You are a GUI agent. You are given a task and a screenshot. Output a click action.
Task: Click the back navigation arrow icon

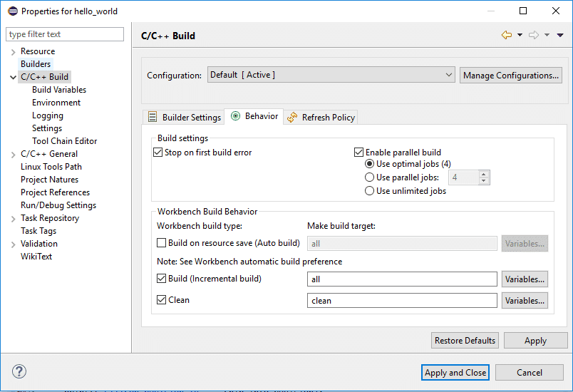507,35
